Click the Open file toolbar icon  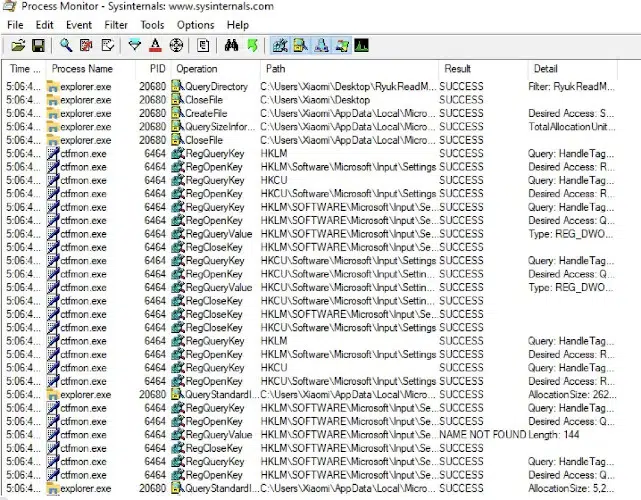point(18,45)
